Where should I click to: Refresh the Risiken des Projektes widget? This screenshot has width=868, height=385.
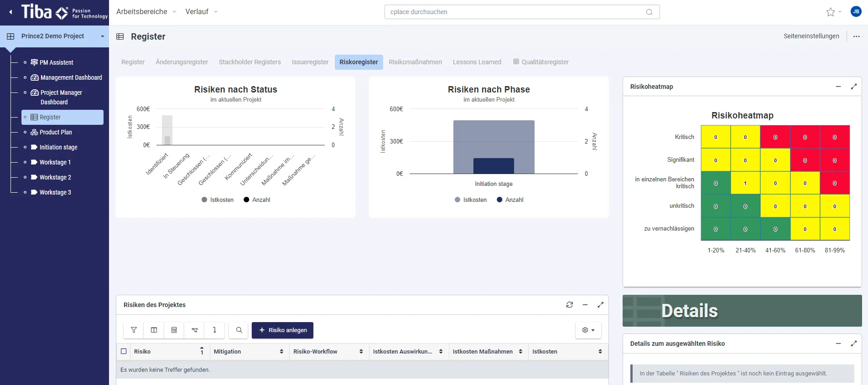[570, 305]
